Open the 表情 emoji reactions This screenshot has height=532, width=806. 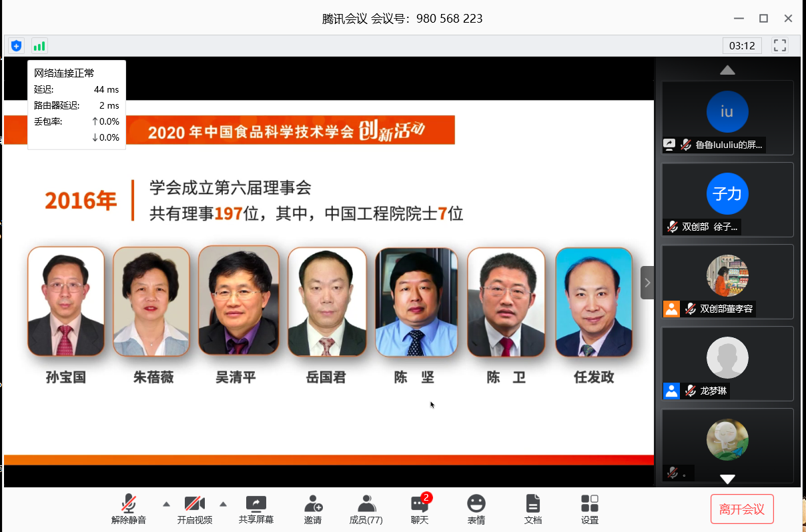click(476, 509)
